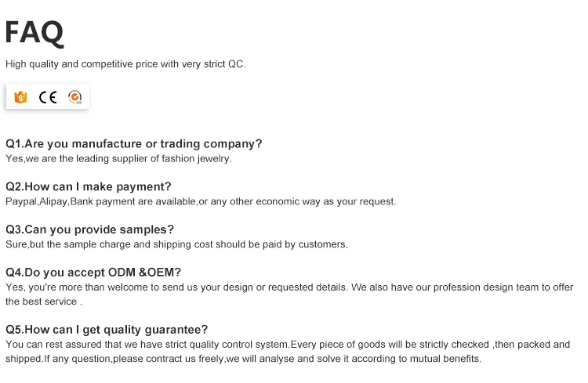Click the Paypal, Alipay, Bank payment answer text

[x=201, y=201]
